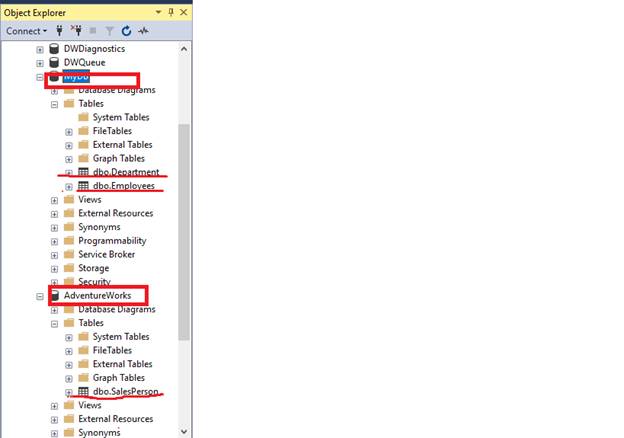Click the Connect Object Explorer plug icon
Image resolution: width=624 pixels, height=438 pixels.
59,31
